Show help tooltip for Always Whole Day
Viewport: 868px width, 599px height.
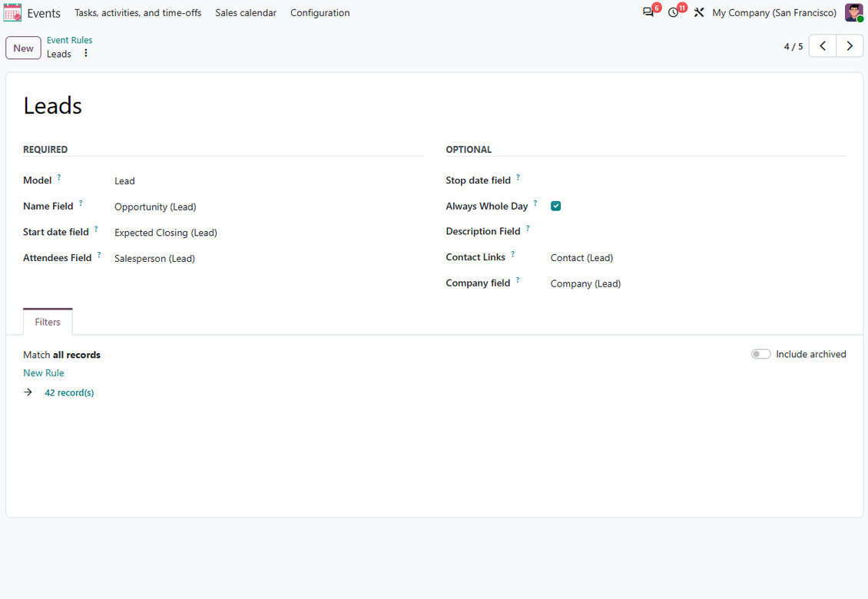(x=535, y=204)
